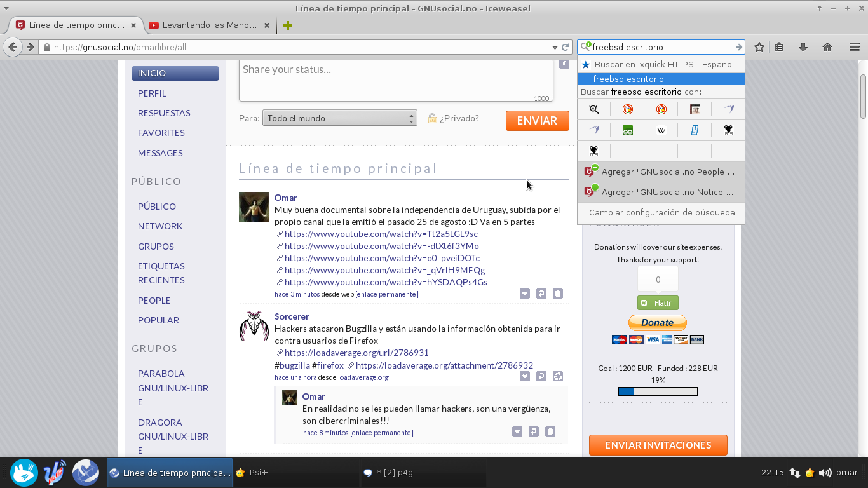Attach a file with the paperclip icon
Viewport: 868px width, 488px height.
tap(564, 64)
